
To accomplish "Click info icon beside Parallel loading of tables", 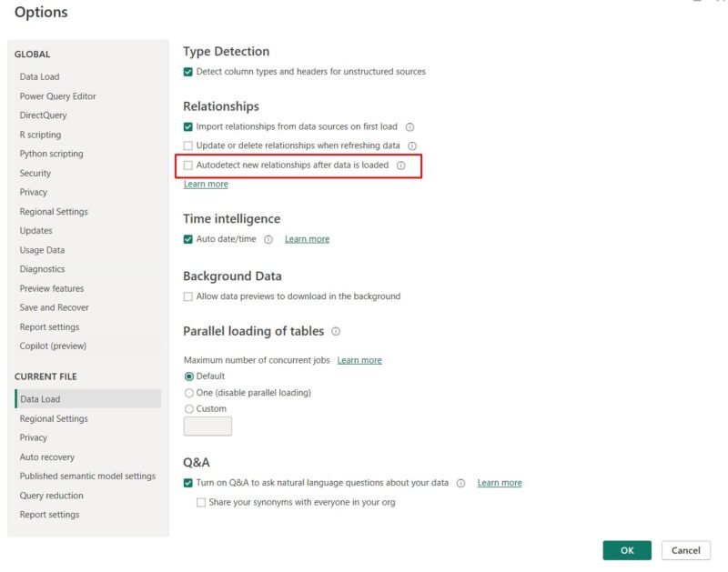I will pos(336,332).
